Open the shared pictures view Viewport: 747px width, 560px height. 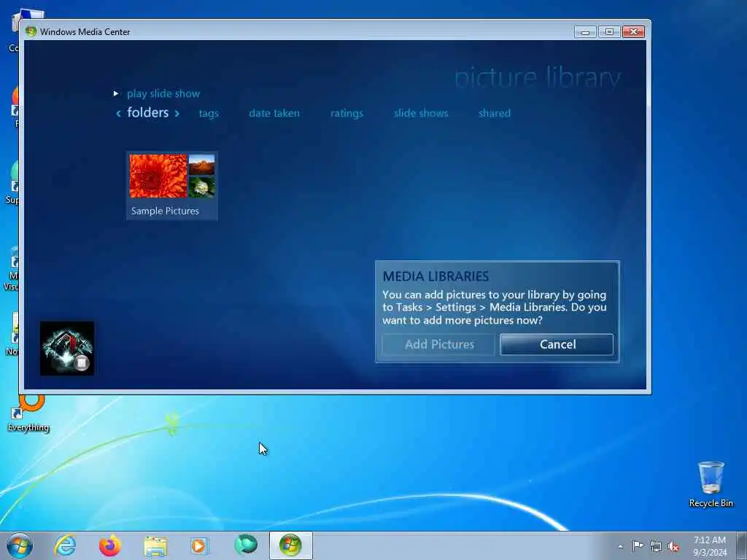(495, 113)
